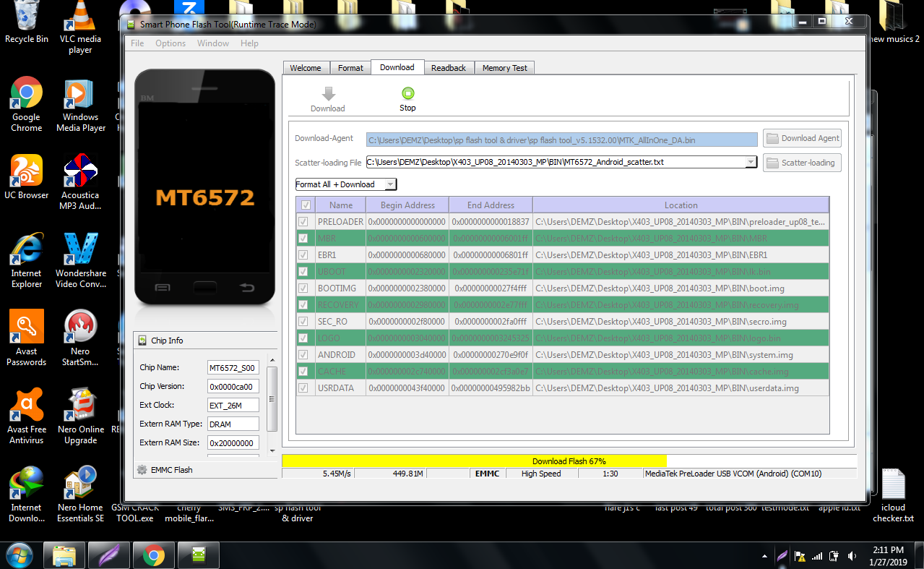Open Nero StartSmart desktop shortcut
Viewport: 924px width, 569px height.
point(80,339)
